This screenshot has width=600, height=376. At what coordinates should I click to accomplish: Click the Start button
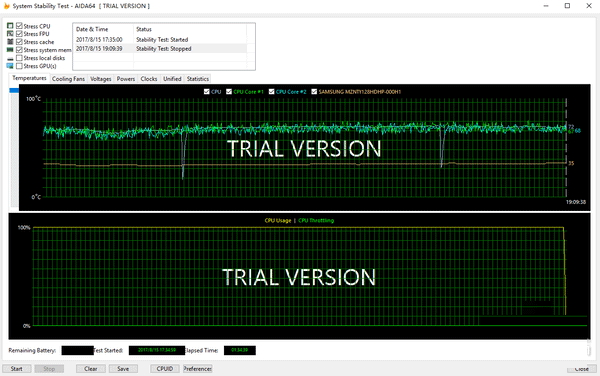coord(16,369)
